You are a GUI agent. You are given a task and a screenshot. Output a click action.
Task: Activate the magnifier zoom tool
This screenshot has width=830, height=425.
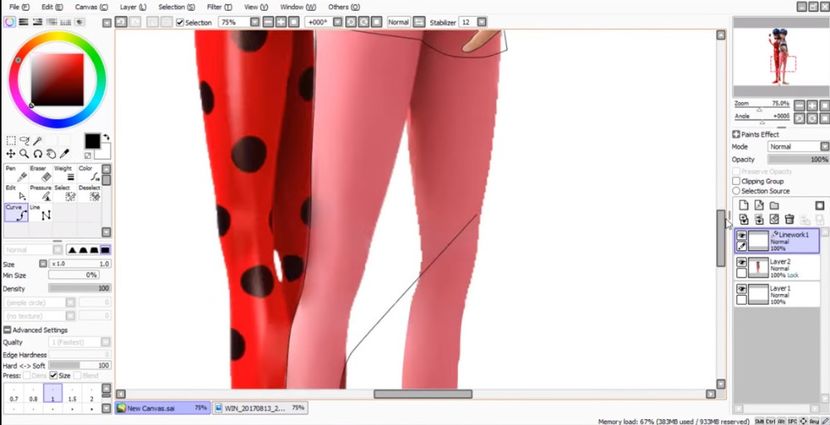point(24,154)
